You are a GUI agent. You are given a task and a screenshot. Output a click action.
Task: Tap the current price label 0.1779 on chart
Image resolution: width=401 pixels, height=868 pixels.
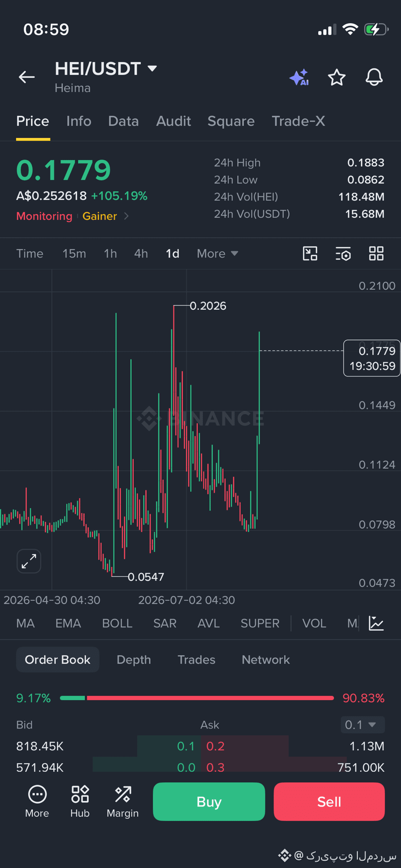372,358
